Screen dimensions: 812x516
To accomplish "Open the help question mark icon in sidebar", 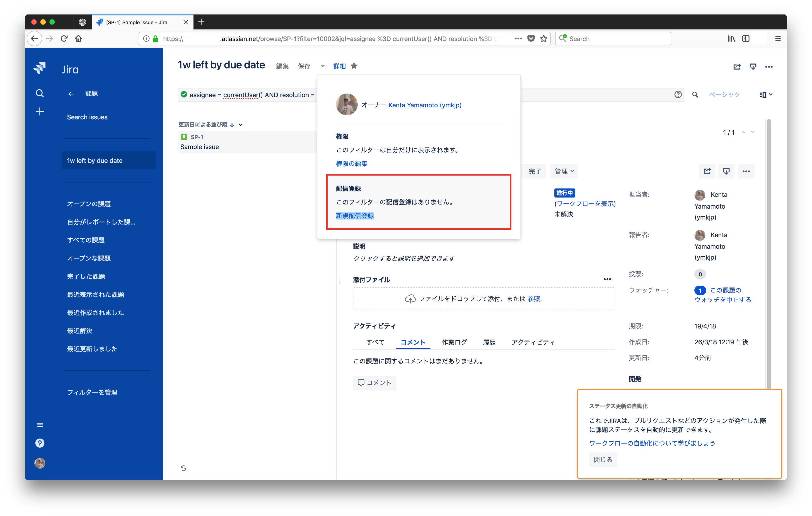I will click(40, 443).
